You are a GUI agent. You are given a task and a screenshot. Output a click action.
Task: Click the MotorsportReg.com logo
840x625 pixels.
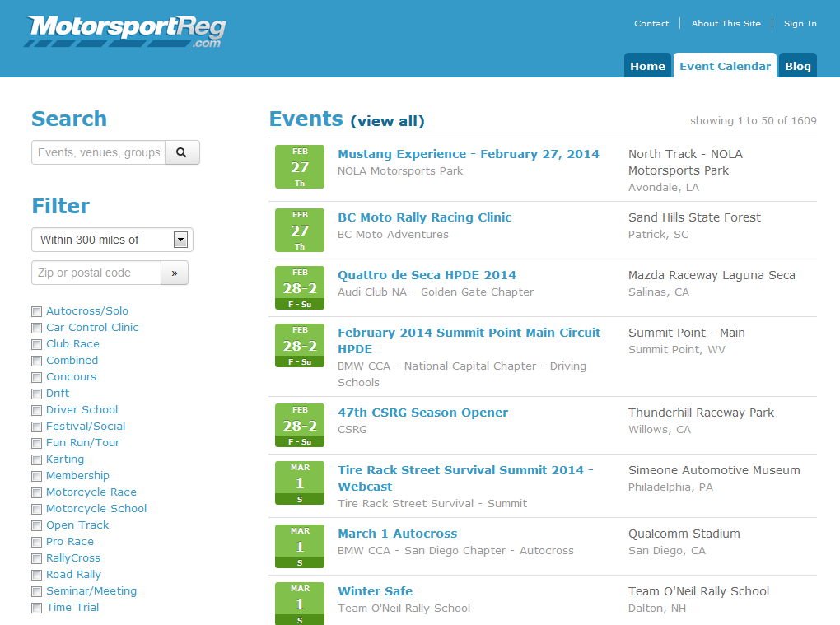coord(125,31)
